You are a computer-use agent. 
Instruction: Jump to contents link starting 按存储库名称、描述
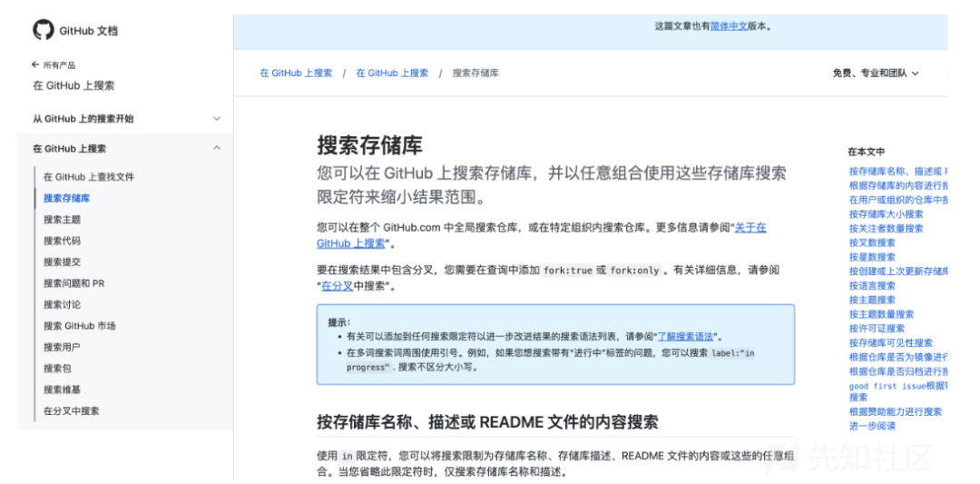898,172
